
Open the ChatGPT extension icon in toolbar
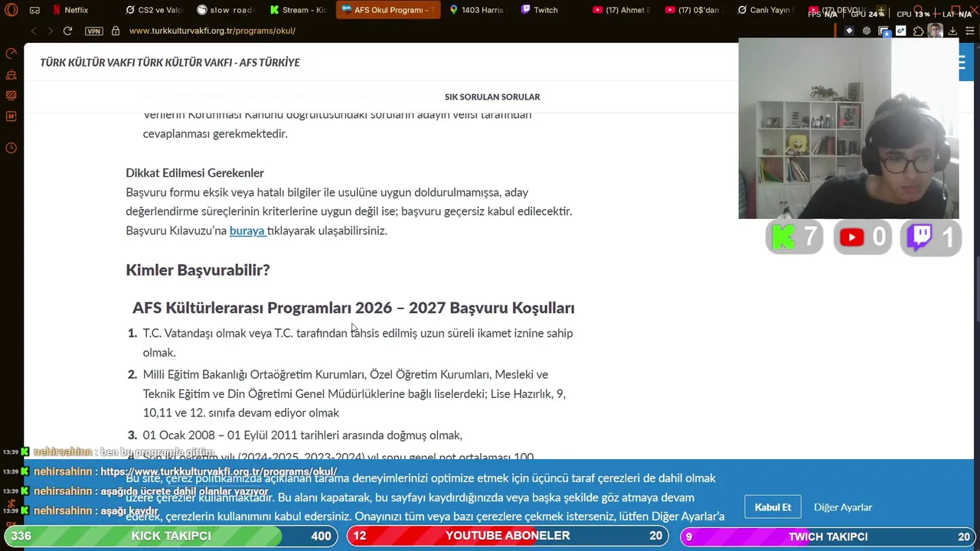867,31
